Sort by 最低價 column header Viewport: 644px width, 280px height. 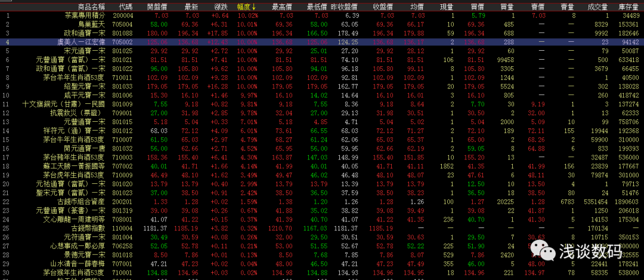point(317,7)
